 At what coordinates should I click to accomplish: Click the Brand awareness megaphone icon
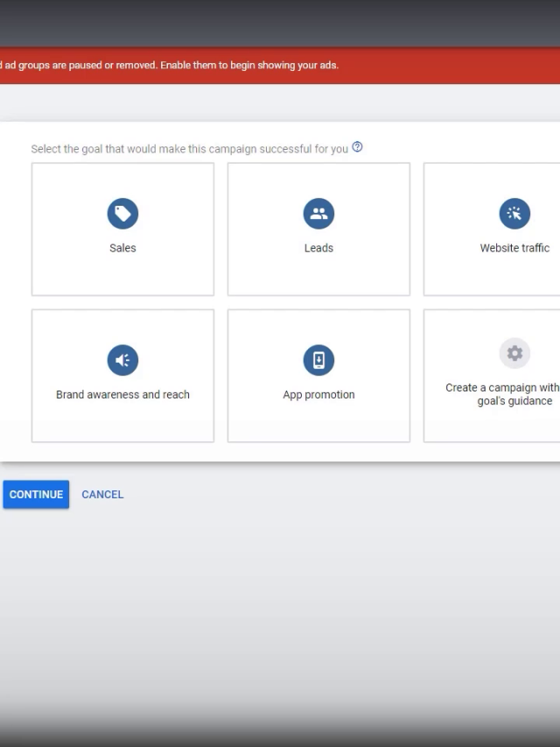pyautogui.click(x=122, y=360)
